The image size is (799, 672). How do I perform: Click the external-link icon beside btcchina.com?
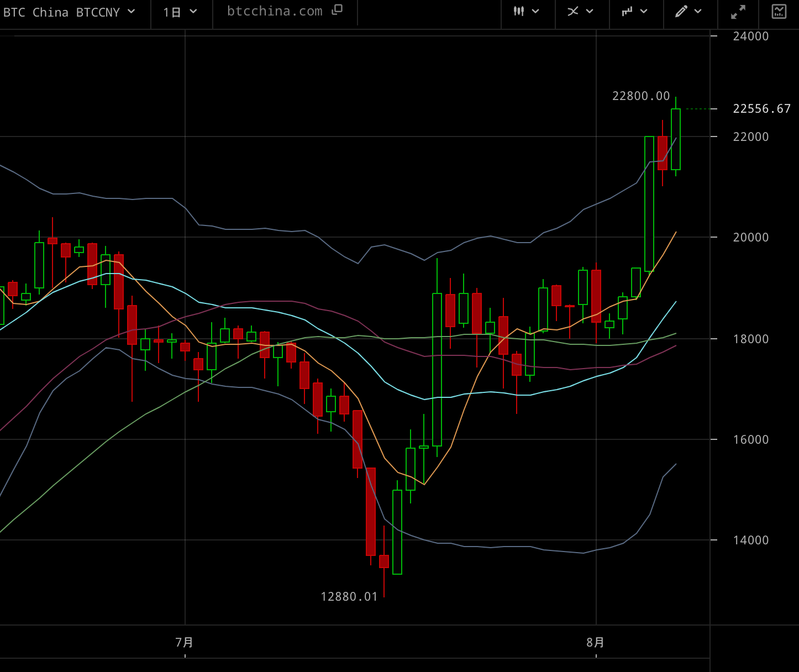tap(337, 10)
